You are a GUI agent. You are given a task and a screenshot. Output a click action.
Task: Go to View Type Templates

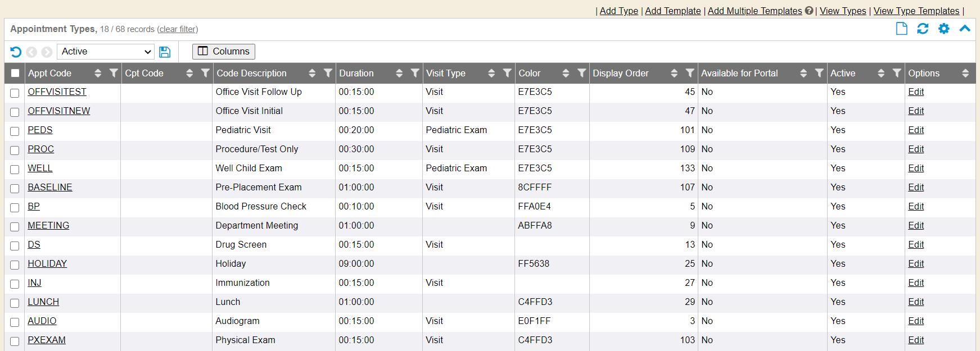(x=916, y=11)
